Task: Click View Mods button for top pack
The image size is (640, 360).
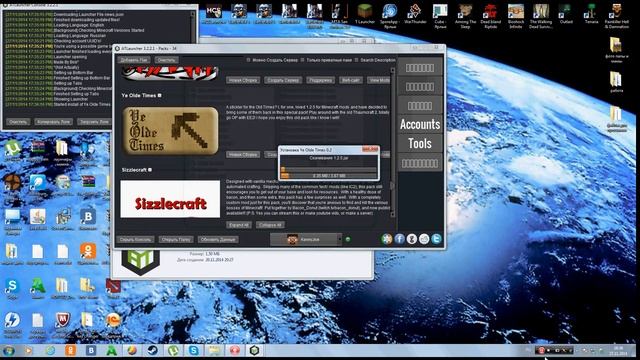Action: 379,80
